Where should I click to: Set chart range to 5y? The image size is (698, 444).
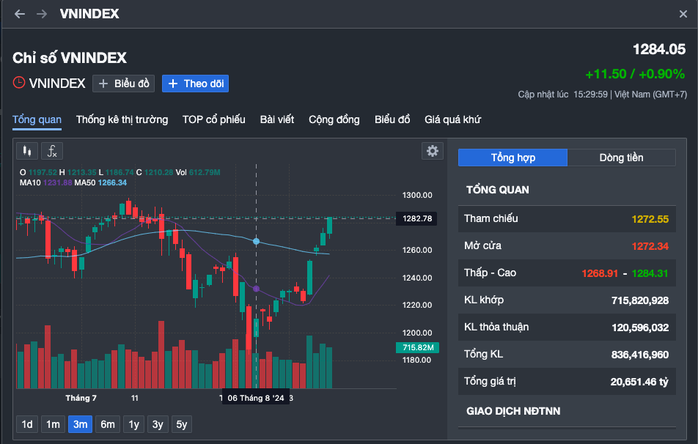pyautogui.click(x=182, y=424)
